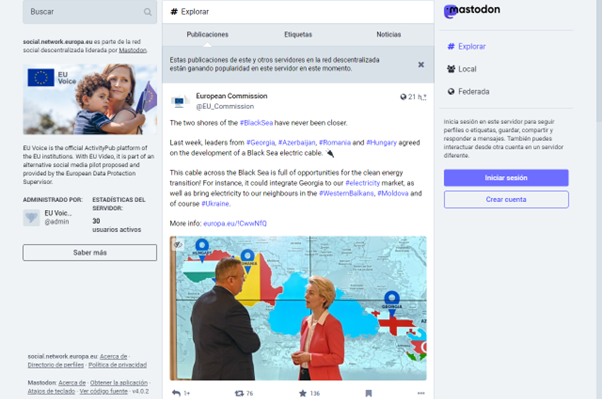
Task: Open the Federada timeline
Action: 468,92
